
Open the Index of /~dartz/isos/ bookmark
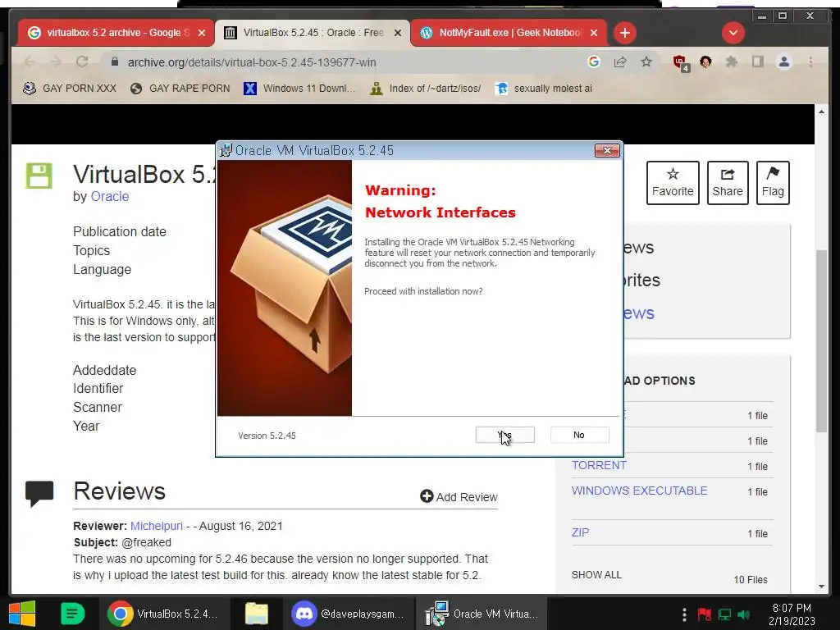426,89
